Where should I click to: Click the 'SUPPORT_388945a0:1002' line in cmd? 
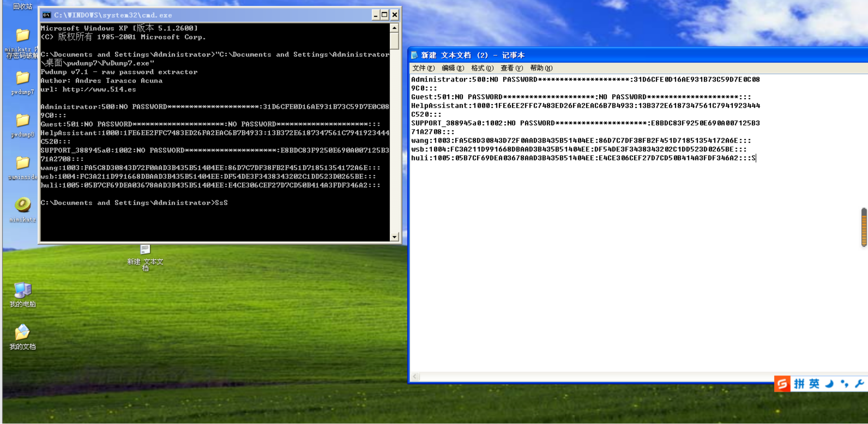pyautogui.click(x=215, y=155)
